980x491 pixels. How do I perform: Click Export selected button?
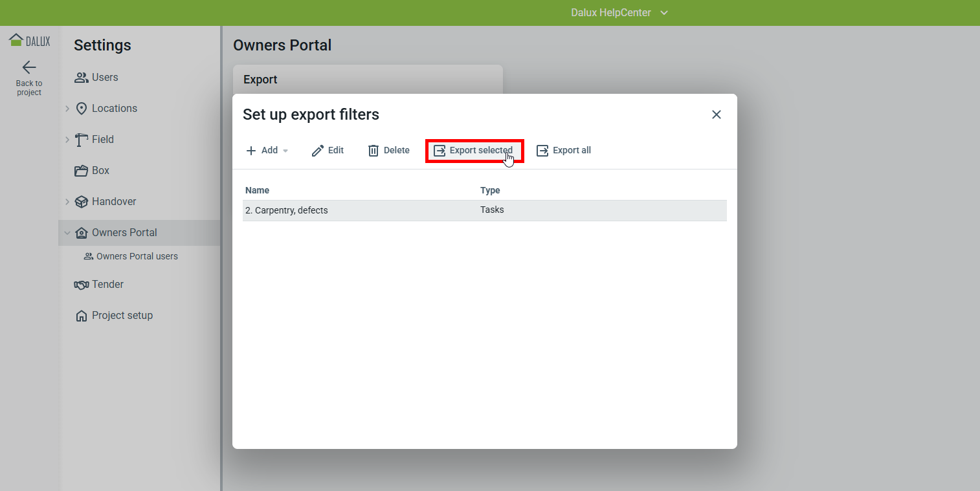[474, 151]
